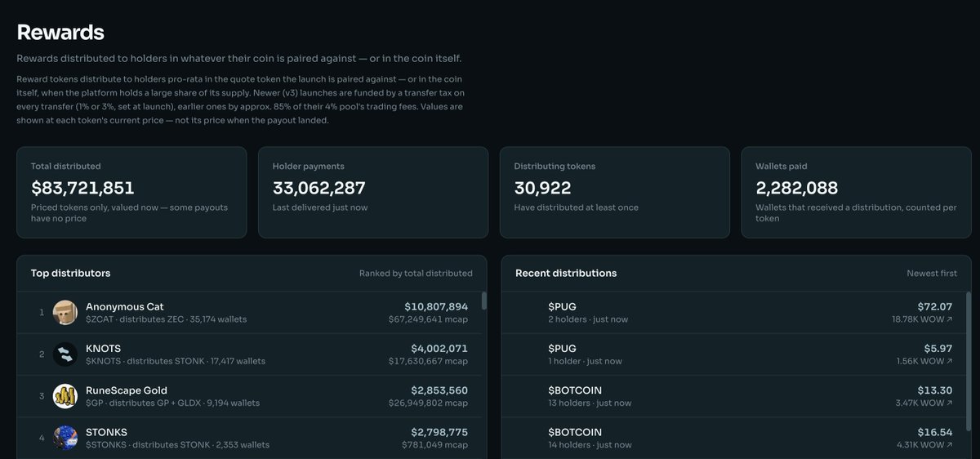Click the 'Newest first' label
The image size is (980, 459).
pyautogui.click(x=932, y=274)
